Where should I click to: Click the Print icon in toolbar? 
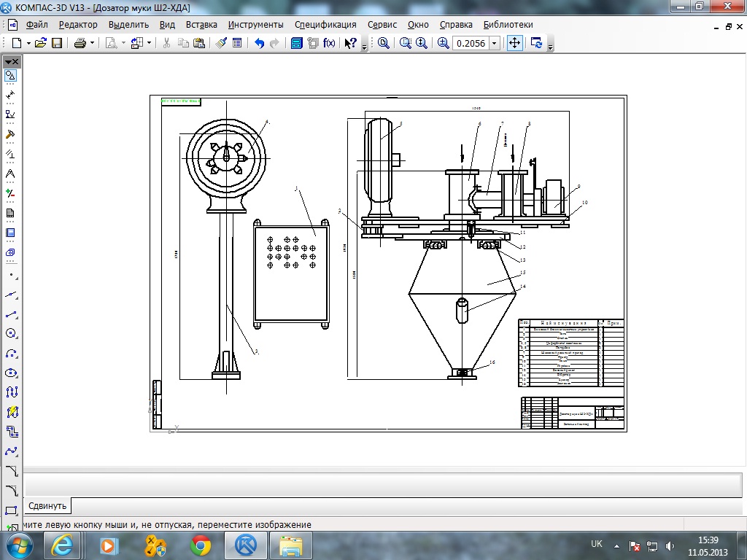point(80,43)
